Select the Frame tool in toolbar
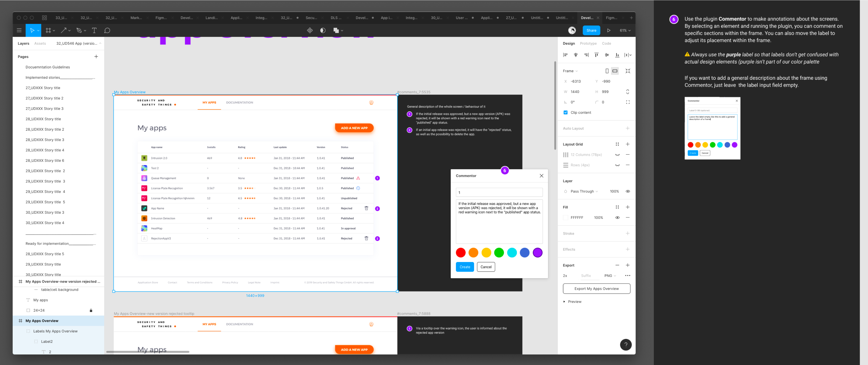This screenshot has height=365, width=868. click(x=48, y=30)
